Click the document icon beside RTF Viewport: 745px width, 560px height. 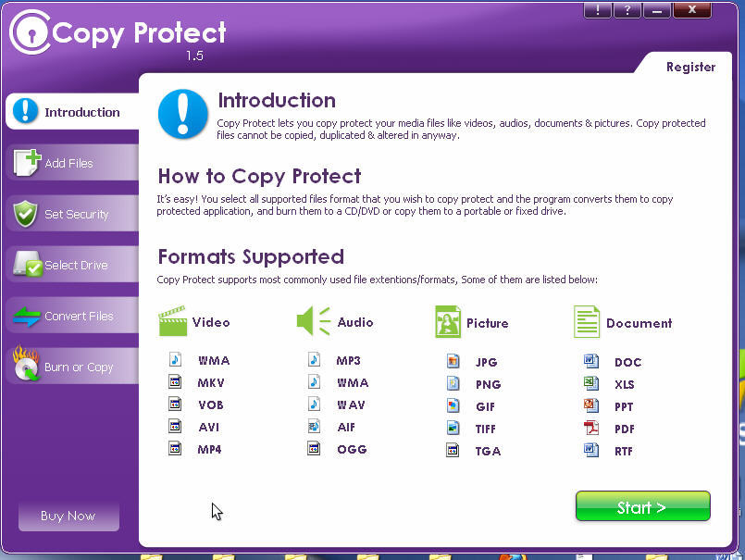591,450
